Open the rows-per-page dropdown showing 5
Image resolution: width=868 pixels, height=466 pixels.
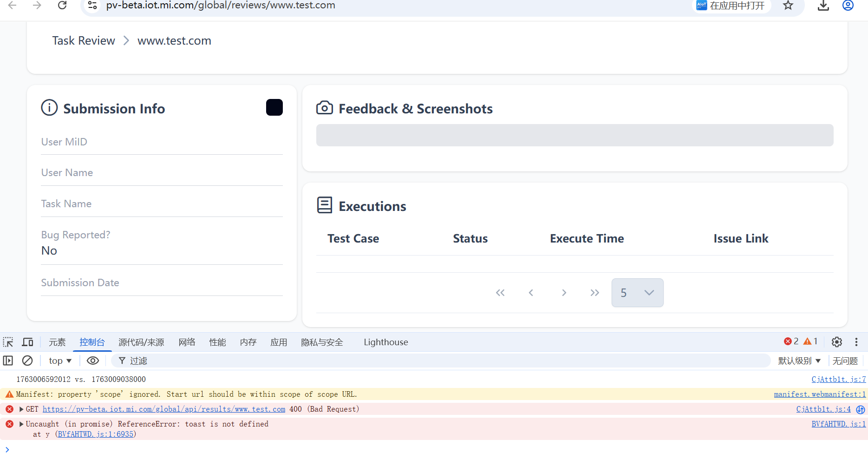(637, 293)
